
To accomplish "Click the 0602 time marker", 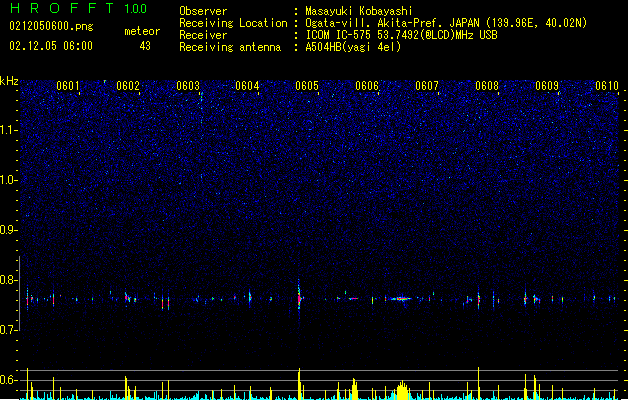I will point(128,86).
